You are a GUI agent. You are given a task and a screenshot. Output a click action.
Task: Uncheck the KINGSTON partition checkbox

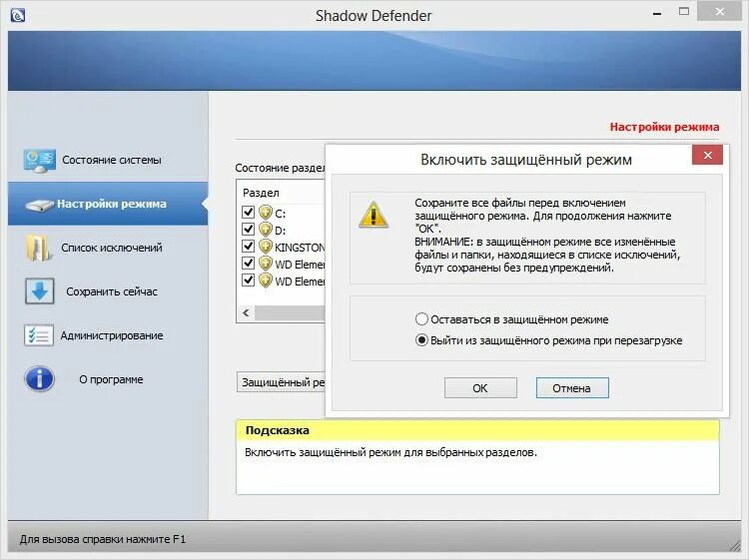click(x=249, y=246)
